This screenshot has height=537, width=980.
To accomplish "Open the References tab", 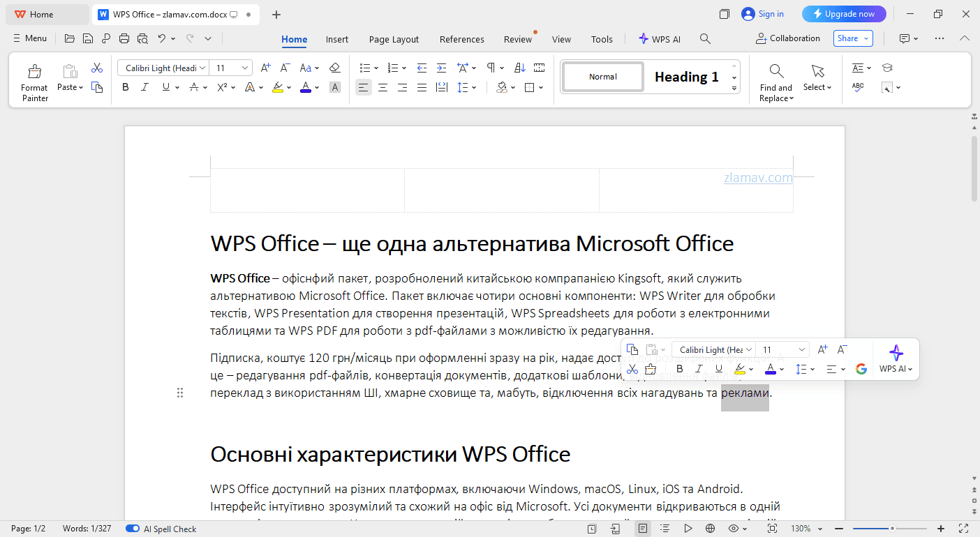I will 462,39.
